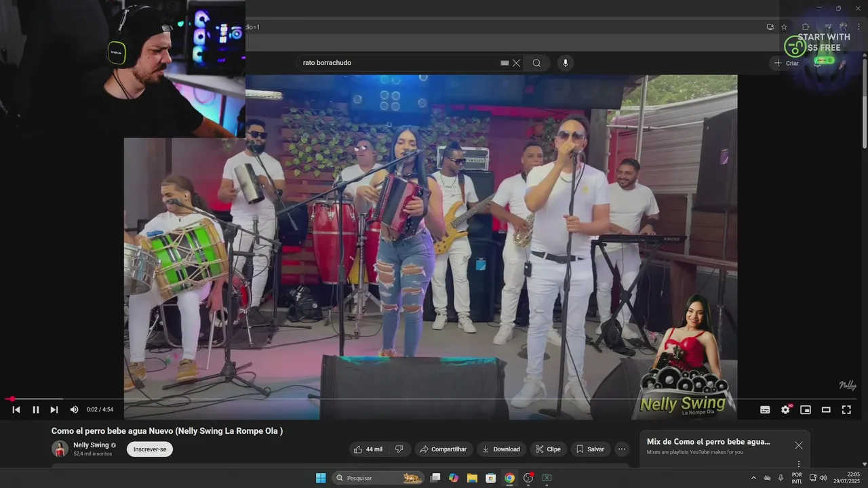
Task: Enter fullscreen mode
Action: pyautogui.click(x=846, y=409)
